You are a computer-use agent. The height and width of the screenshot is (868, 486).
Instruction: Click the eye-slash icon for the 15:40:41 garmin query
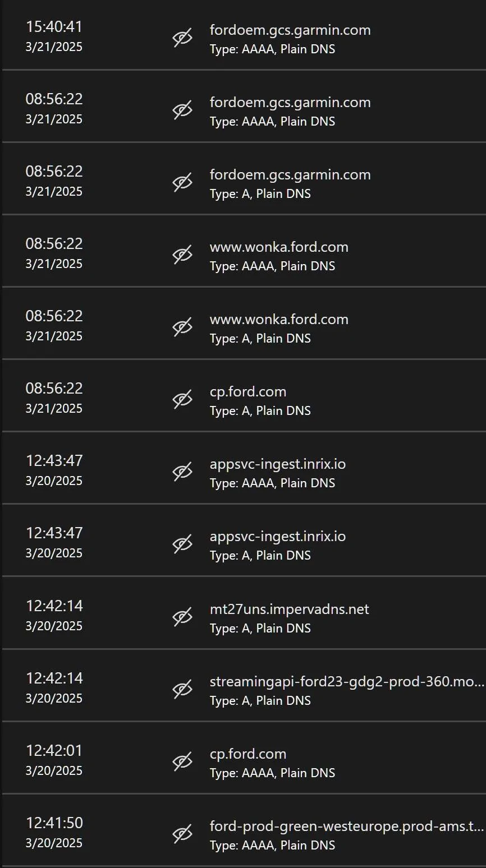(x=182, y=38)
